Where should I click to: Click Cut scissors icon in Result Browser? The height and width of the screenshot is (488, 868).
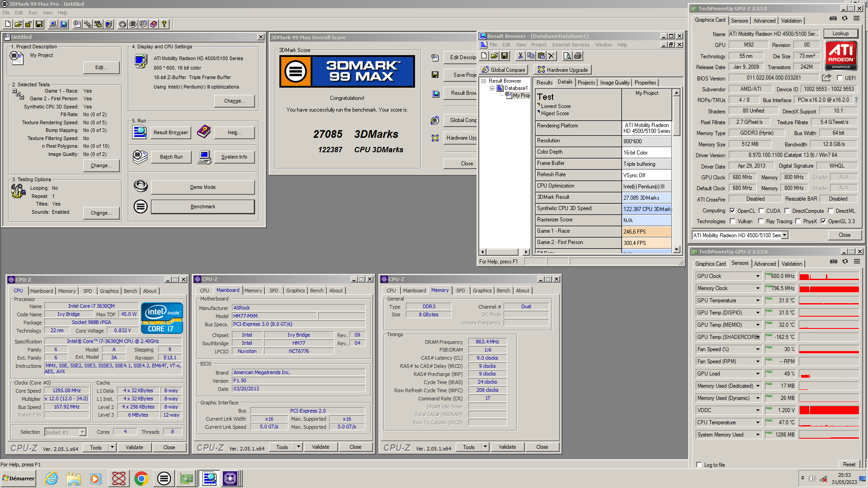tap(520, 56)
